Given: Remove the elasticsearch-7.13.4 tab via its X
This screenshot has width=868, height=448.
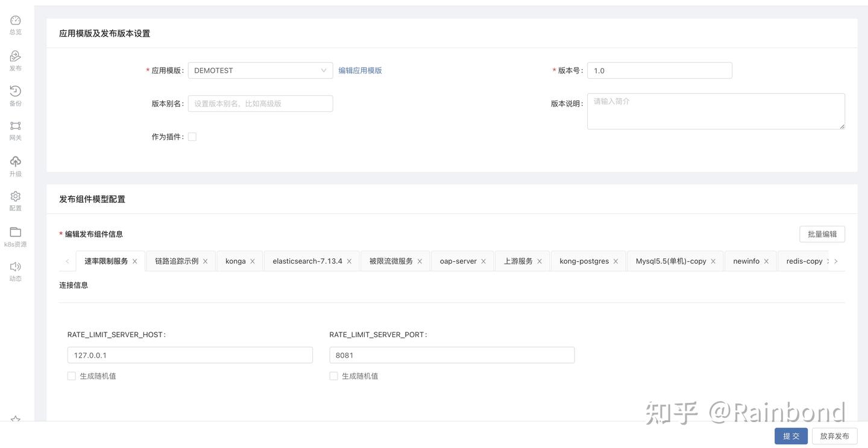Looking at the screenshot, I should (349, 261).
